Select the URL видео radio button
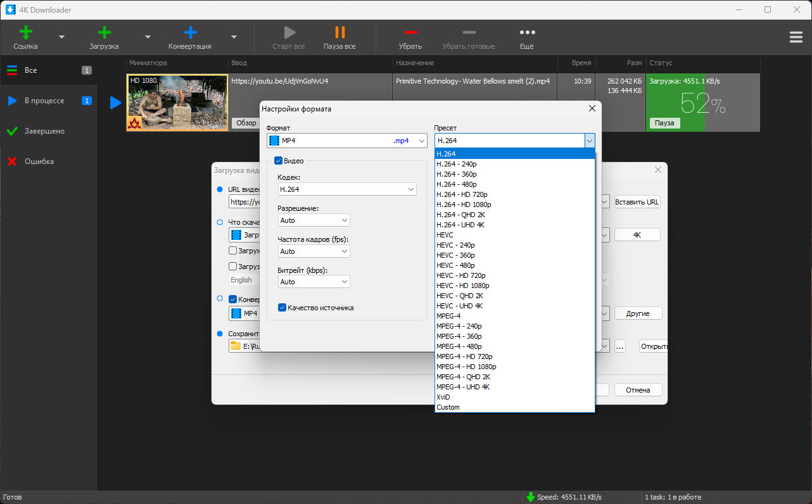812x504 pixels. click(x=220, y=189)
